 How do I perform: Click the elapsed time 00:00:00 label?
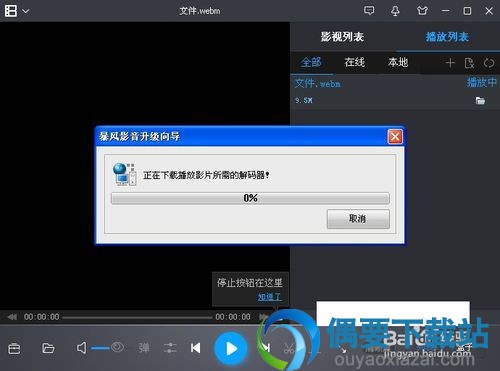point(41,317)
